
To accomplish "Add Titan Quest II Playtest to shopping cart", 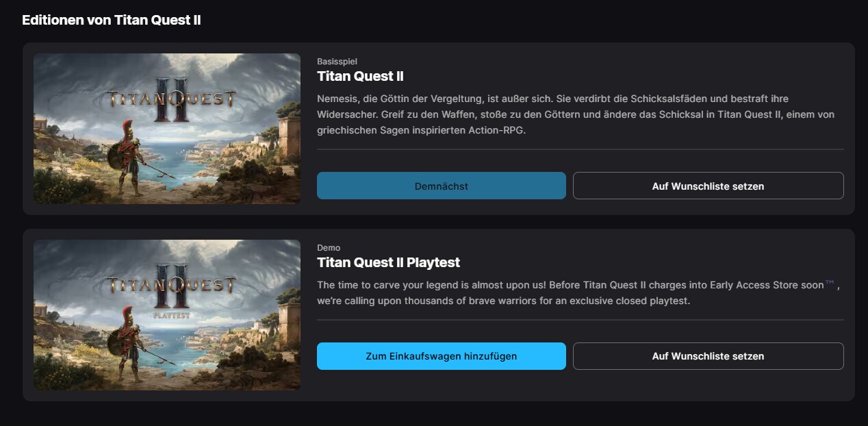I will pyautogui.click(x=441, y=356).
